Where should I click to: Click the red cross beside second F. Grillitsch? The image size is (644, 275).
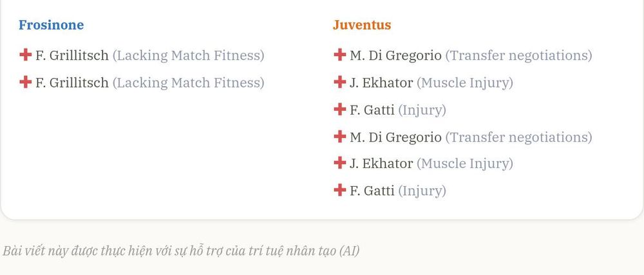pos(26,82)
